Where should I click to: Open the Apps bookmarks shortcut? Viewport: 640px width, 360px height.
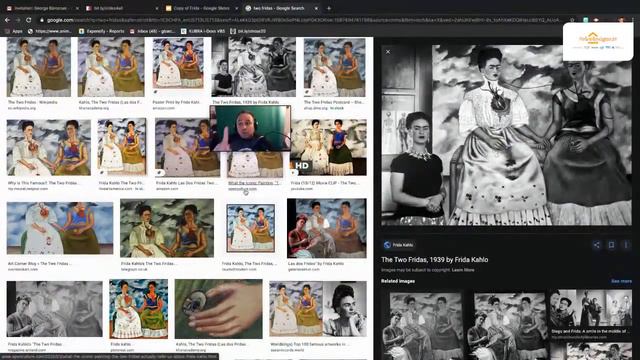click(14, 31)
